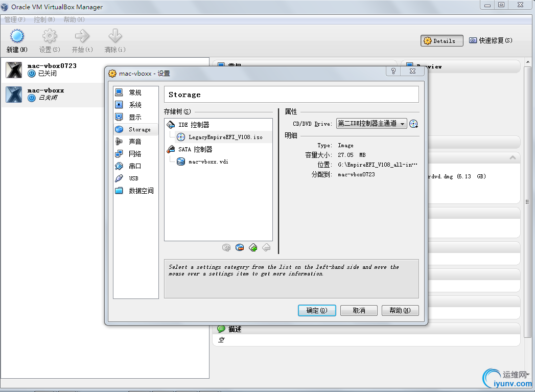Open the CD/DVD Drive dropdown
The width and height of the screenshot is (535, 392).
pos(371,124)
